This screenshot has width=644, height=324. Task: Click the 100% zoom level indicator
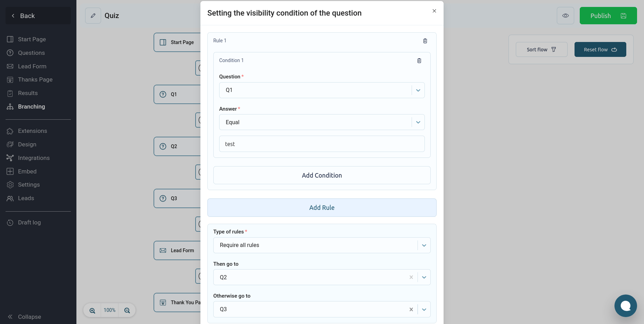(x=110, y=310)
